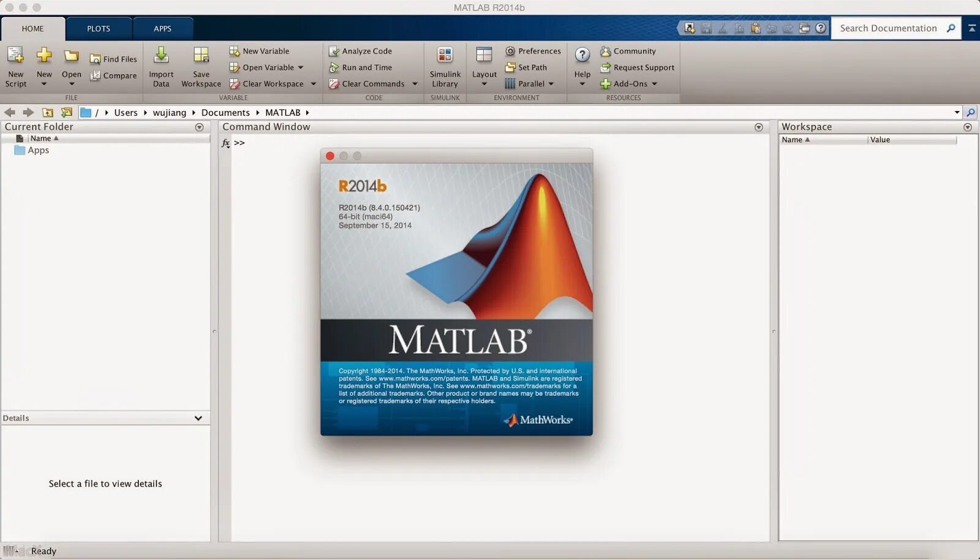The image size is (980, 559).
Task: Click the New Script icon
Action: pos(15,55)
